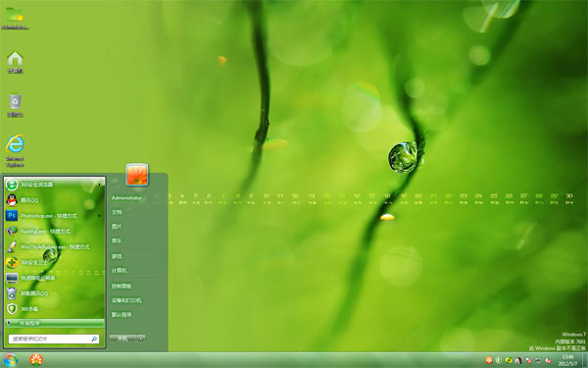
Task: Show 所有程序 (All Programs) list
Action: pos(54,323)
